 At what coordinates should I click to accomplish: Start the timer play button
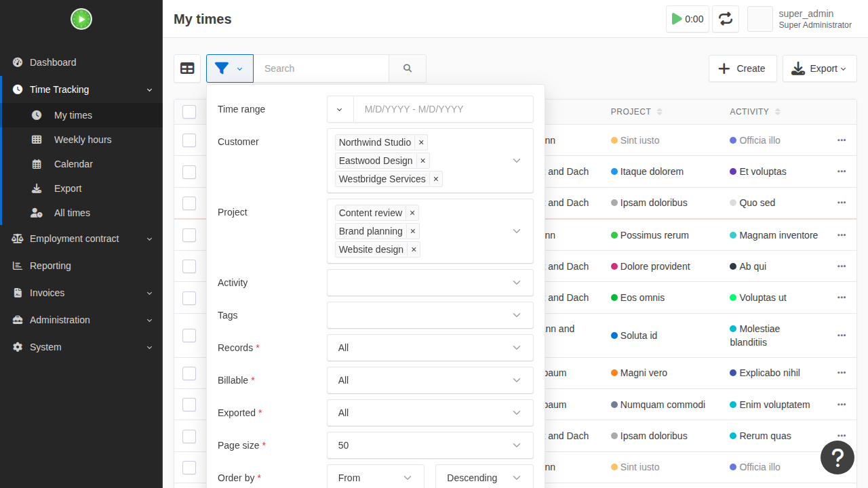tap(688, 19)
